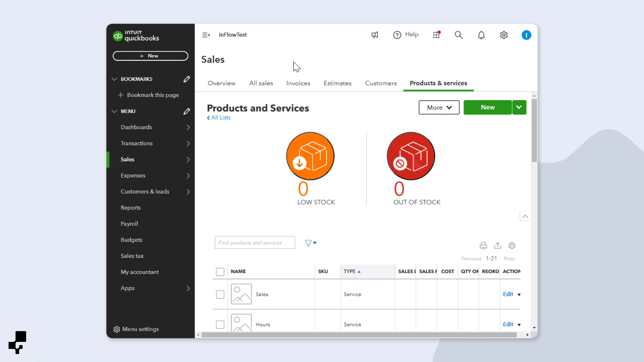The width and height of the screenshot is (644, 362).
Task: Open the More dropdown
Action: 438,107
